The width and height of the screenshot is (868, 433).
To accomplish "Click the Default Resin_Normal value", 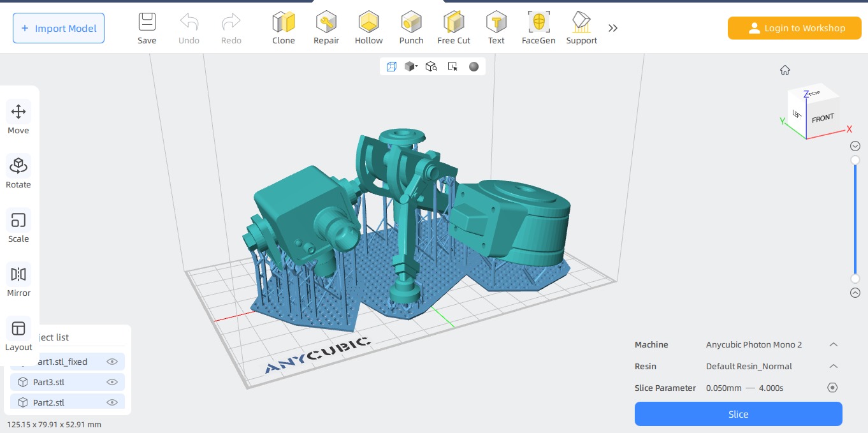I will click(x=749, y=366).
